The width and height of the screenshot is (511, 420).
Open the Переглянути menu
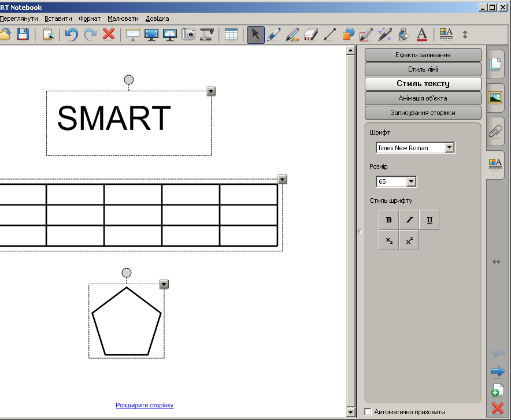[19, 18]
